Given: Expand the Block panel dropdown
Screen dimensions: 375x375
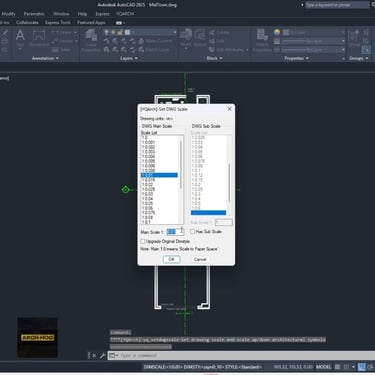Looking at the screenshot, I should (214, 58).
